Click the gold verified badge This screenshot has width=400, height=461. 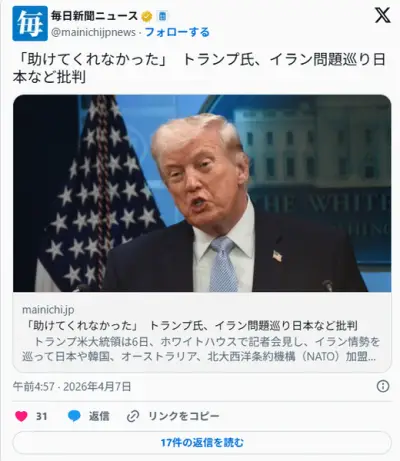[x=147, y=16]
